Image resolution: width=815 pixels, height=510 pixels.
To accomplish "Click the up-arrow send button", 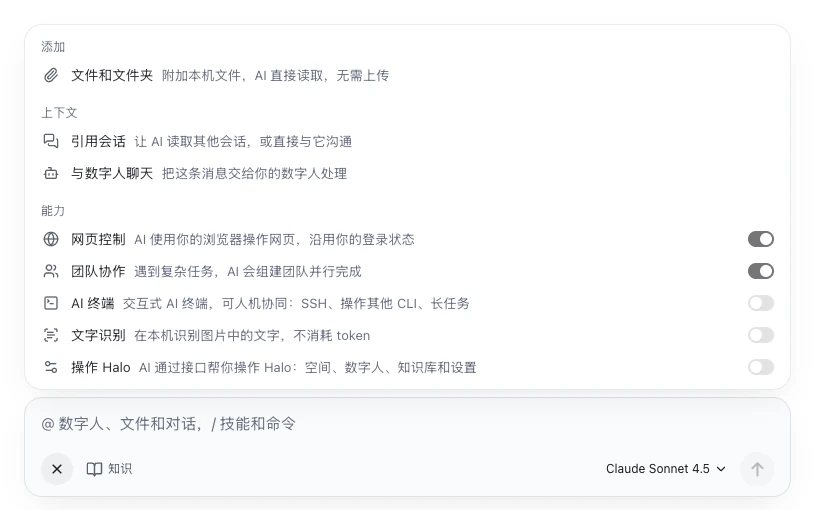I will pyautogui.click(x=757, y=469).
